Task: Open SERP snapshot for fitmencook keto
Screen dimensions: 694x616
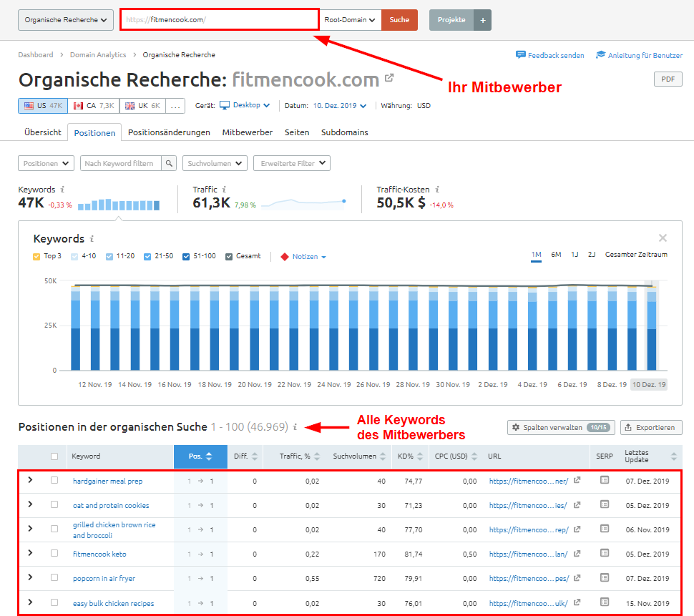Action: point(605,553)
